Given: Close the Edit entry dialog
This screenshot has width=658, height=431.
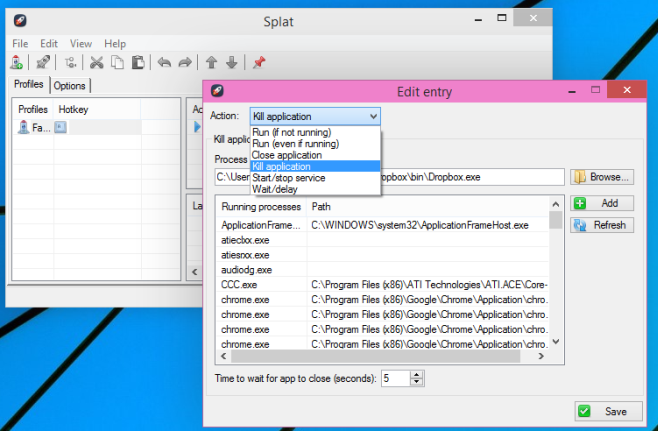Looking at the screenshot, I should click(627, 90).
